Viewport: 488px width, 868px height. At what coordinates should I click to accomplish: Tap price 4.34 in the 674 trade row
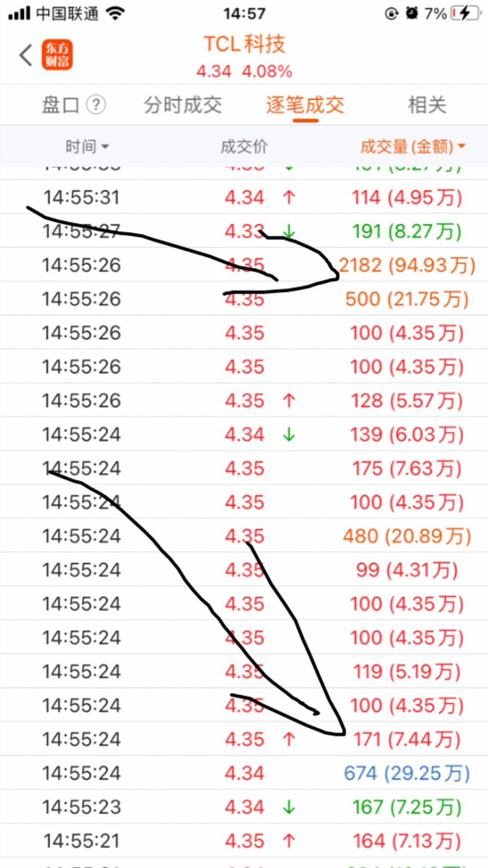pyautogui.click(x=245, y=772)
